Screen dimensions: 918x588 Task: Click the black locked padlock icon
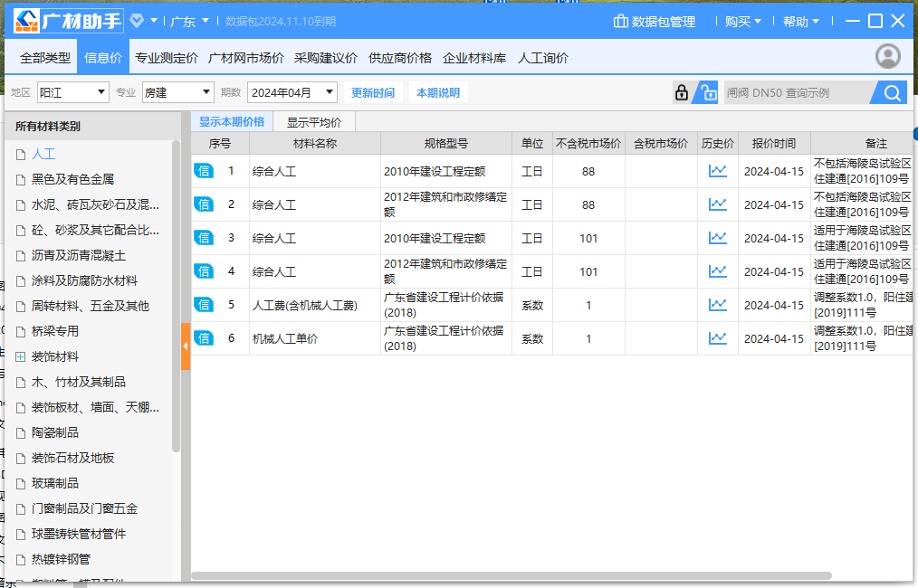[682, 92]
